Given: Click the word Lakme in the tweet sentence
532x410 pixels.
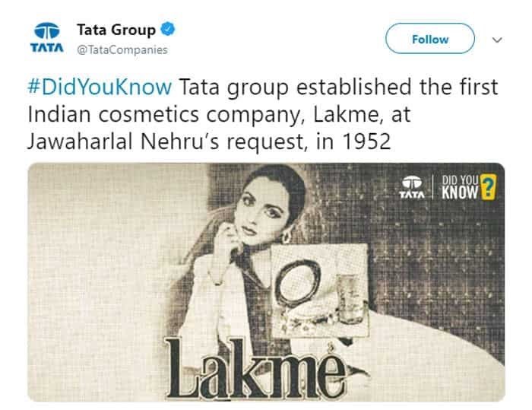Looking at the screenshot, I should click(x=345, y=114).
